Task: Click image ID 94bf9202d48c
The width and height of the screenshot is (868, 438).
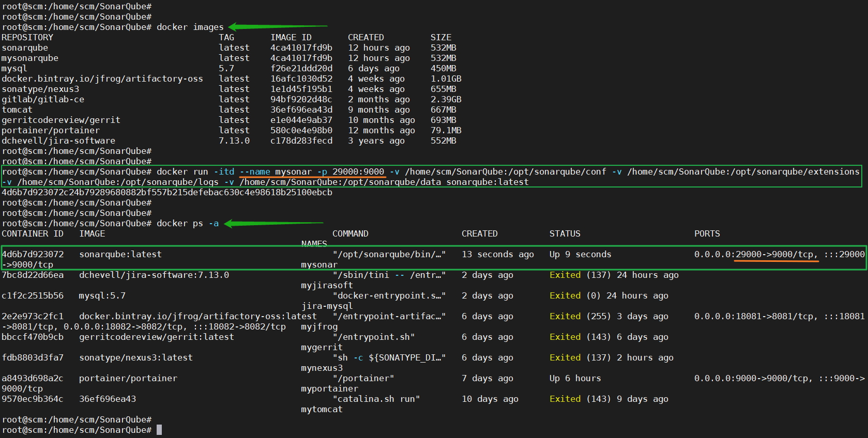Action: pos(301,99)
